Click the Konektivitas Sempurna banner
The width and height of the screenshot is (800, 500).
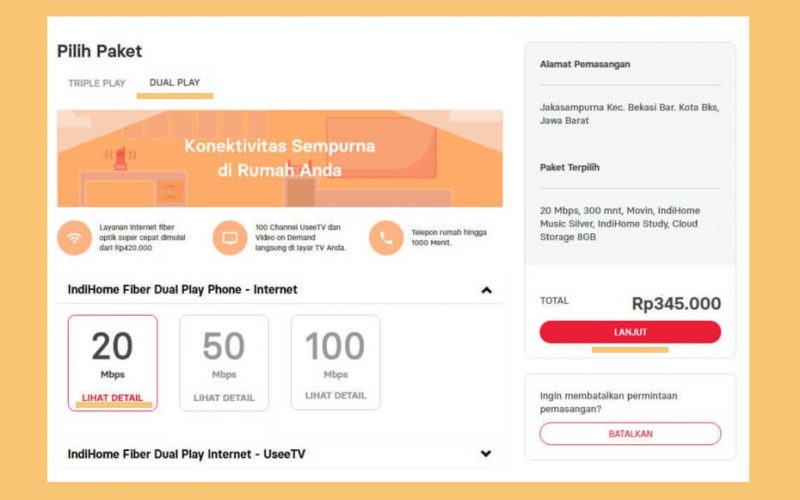point(280,158)
